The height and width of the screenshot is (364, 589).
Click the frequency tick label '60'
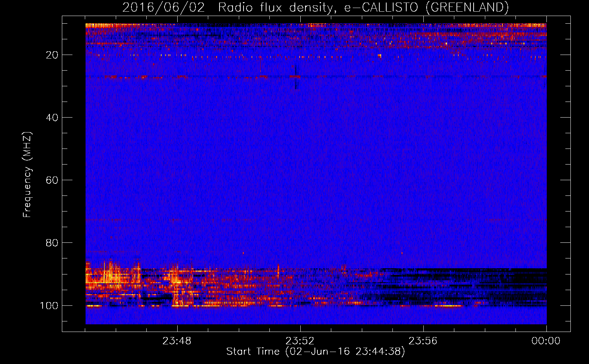(52, 180)
